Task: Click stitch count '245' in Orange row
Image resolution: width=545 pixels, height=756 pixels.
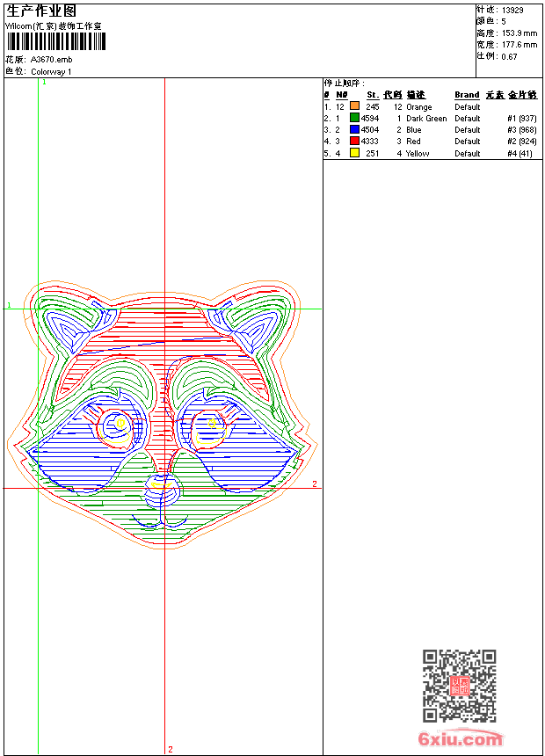Action: tap(373, 107)
